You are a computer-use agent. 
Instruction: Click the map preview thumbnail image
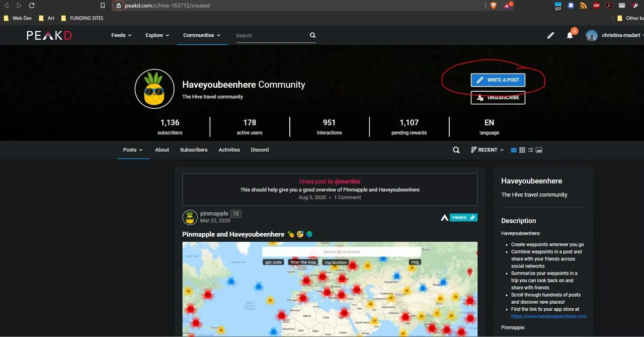coord(330,289)
